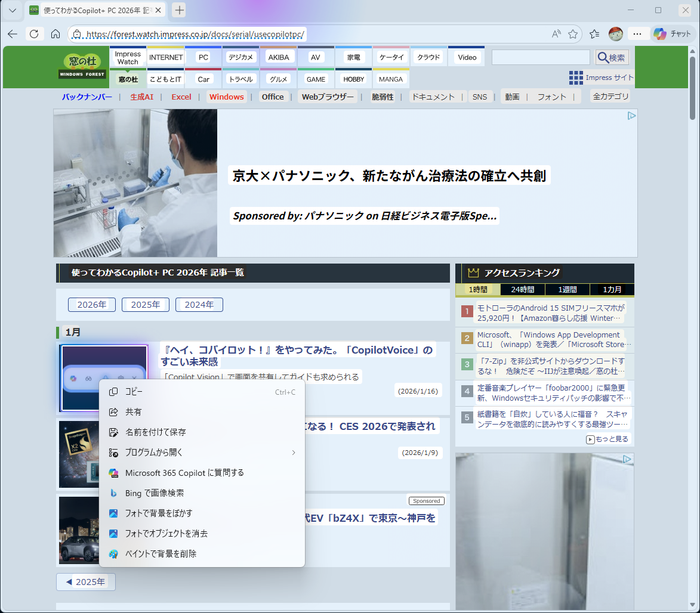Viewport: 700px width, 613px height.
Task: Bookmark this page using the favorites star icon
Action: pyautogui.click(x=571, y=34)
